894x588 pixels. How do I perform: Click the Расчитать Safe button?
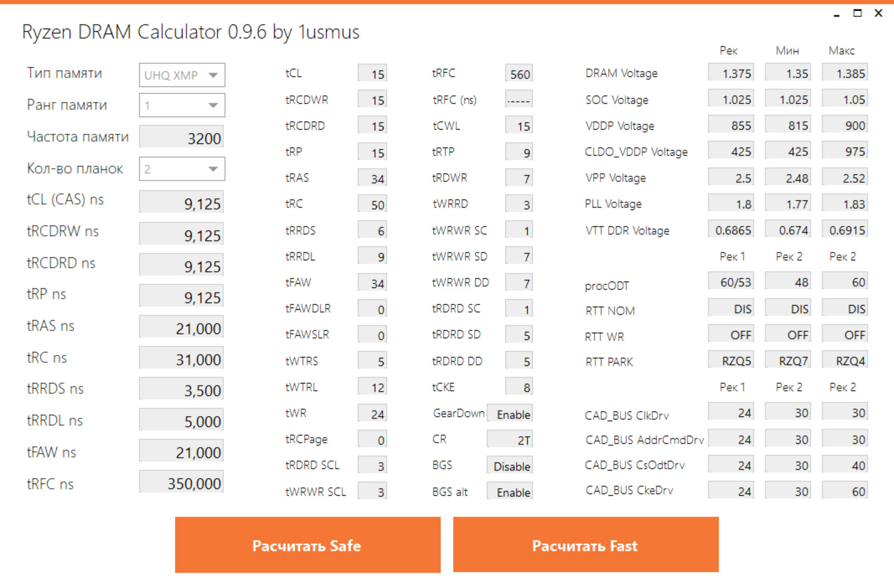pyautogui.click(x=307, y=545)
